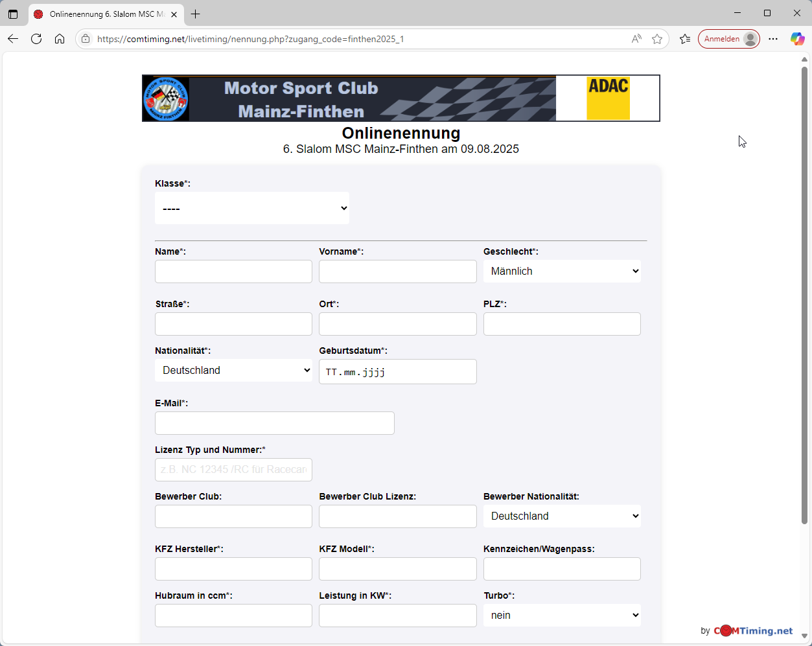Click the KFZ Hersteller field

coord(233,569)
